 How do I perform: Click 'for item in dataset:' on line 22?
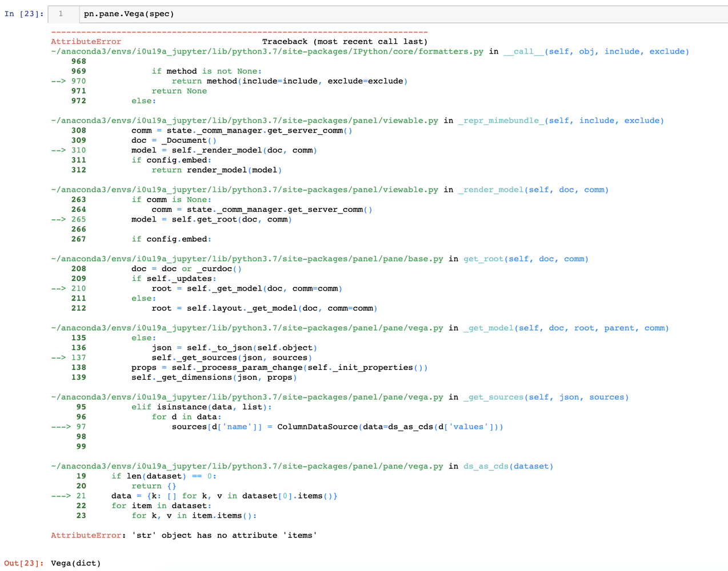pyautogui.click(x=161, y=506)
